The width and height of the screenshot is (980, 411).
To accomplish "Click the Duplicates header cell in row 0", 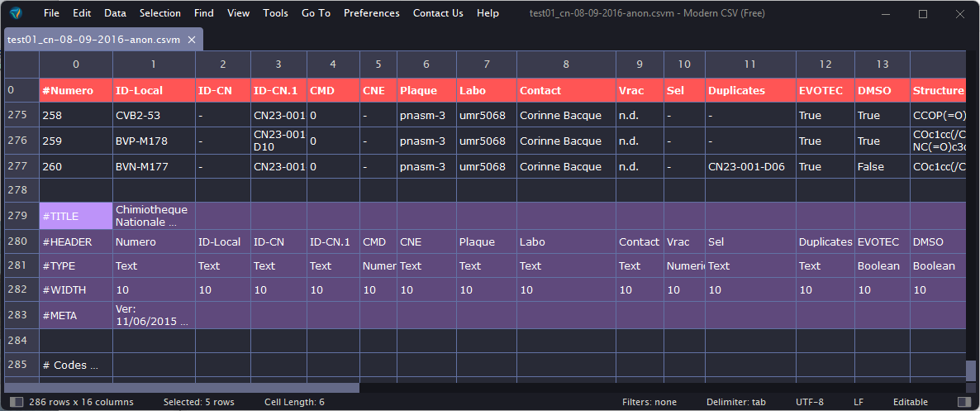I will [750, 90].
